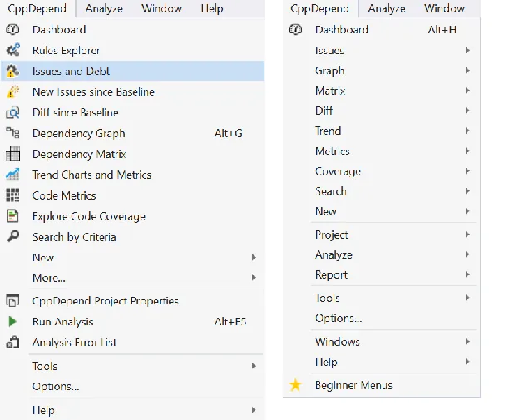
Task: Click the yellow star Beginner Menus icon
Action: [x=295, y=385]
